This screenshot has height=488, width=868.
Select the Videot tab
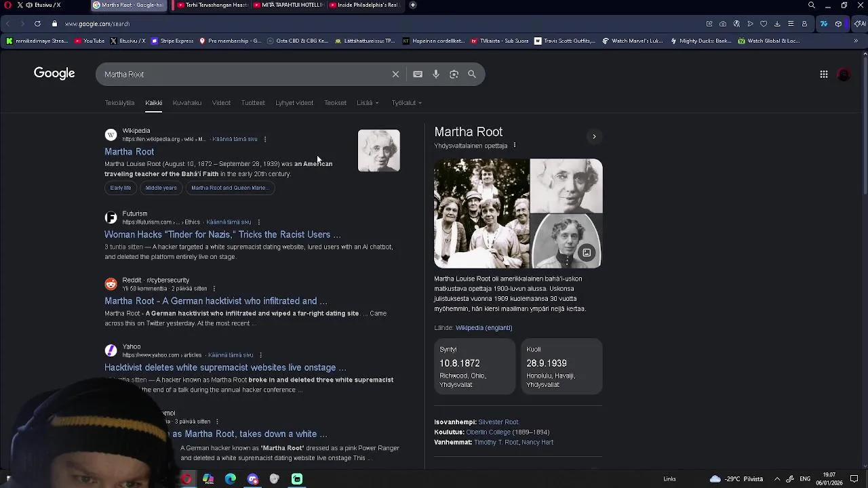click(x=221, y=103)
